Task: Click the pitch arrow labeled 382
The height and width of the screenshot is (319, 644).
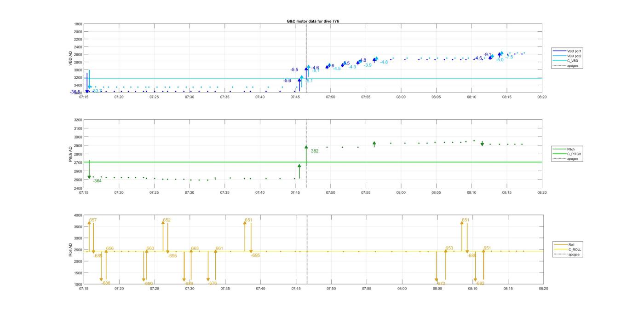Action: click(306, 156)
